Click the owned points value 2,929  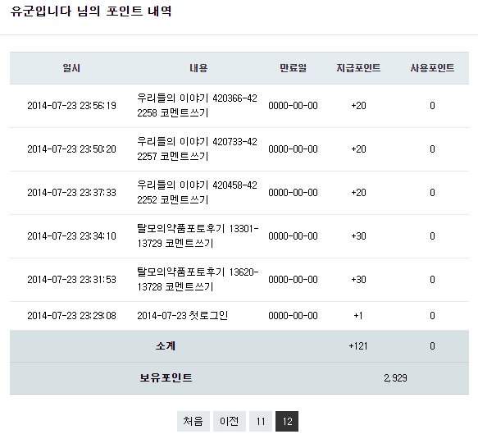pyautogui.click(x=395, y=378)
